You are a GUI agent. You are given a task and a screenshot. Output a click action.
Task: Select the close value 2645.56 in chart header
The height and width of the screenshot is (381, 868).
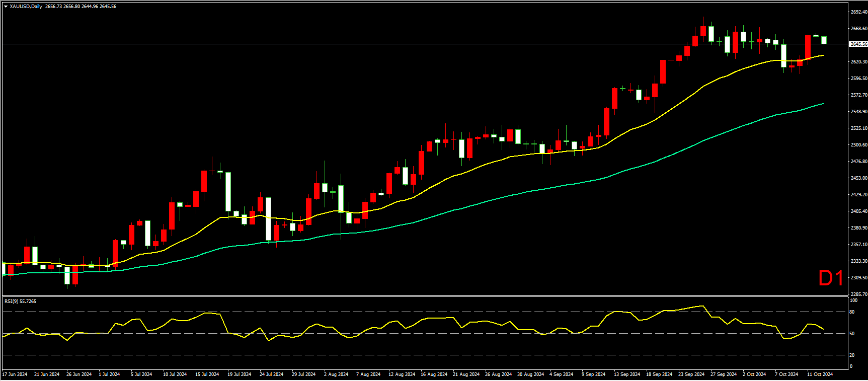click(108, 7)
